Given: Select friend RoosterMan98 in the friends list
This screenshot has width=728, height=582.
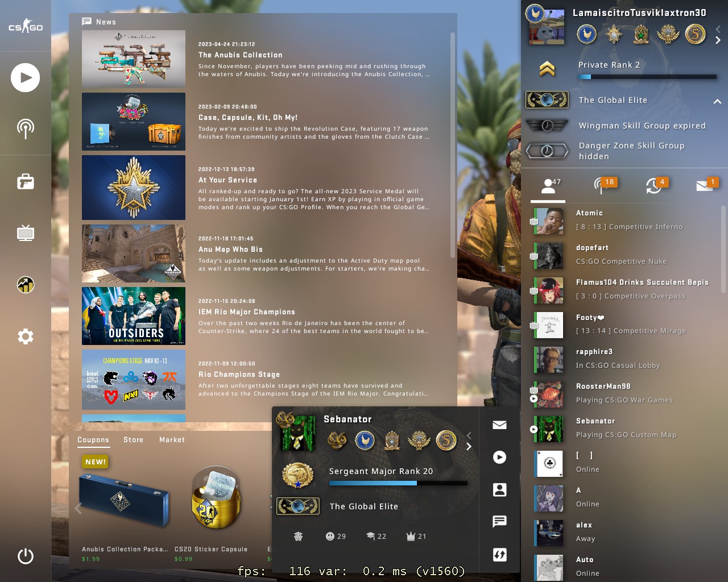Looking at the screenshot, I should coord(624,394).
